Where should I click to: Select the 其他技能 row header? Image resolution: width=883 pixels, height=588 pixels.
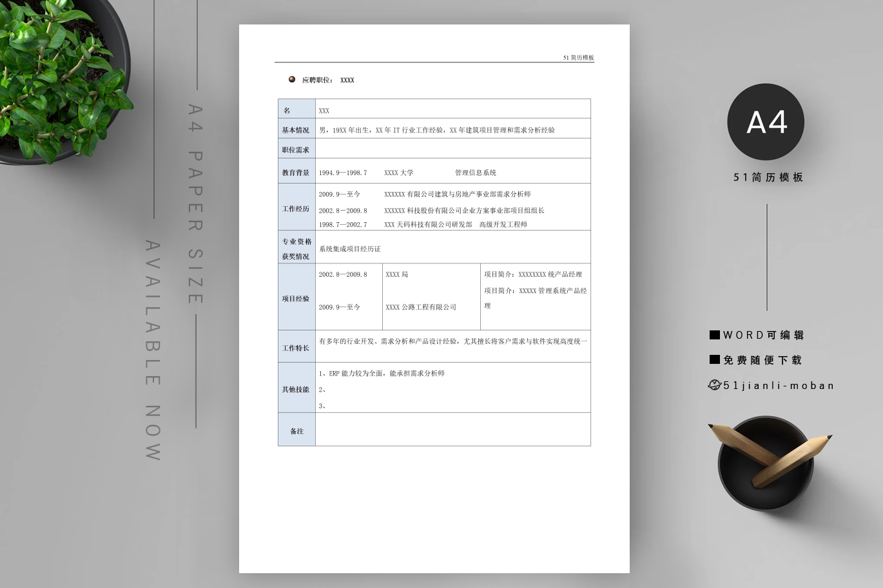point(296,388)
